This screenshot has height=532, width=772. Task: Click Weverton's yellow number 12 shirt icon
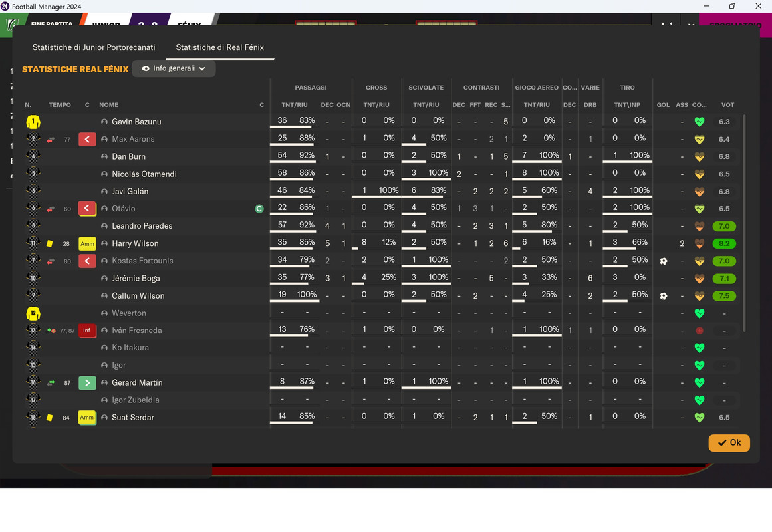pyautogui.click(x=33, y=313)
